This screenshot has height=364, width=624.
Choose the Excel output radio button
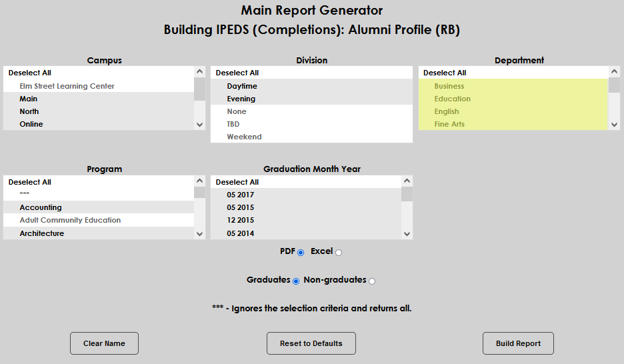click(x=339, y=253)
